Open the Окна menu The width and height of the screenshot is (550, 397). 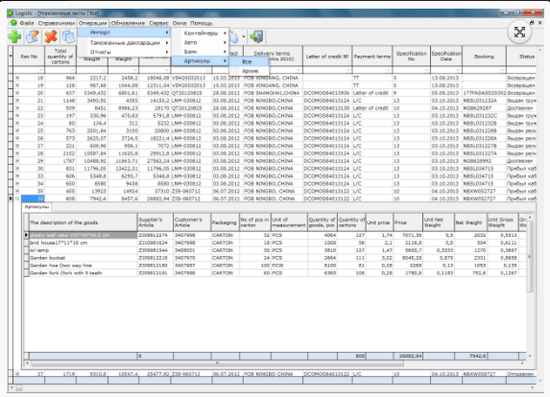[x=179, y=23]
